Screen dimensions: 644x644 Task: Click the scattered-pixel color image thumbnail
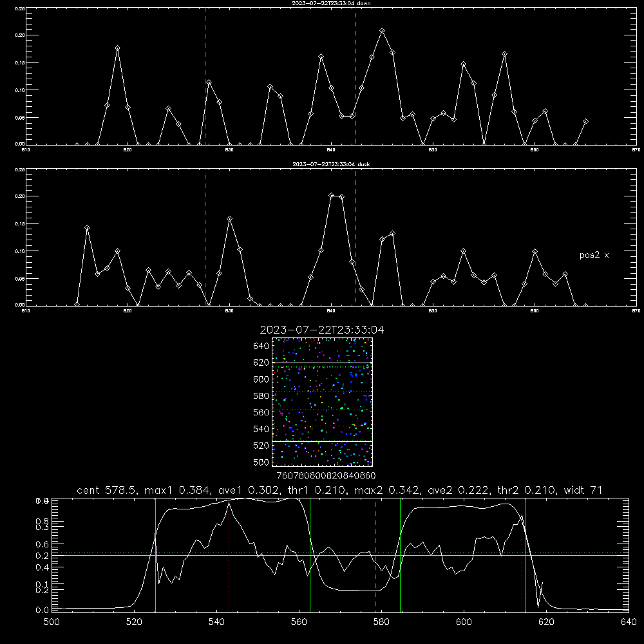point(323,402)
